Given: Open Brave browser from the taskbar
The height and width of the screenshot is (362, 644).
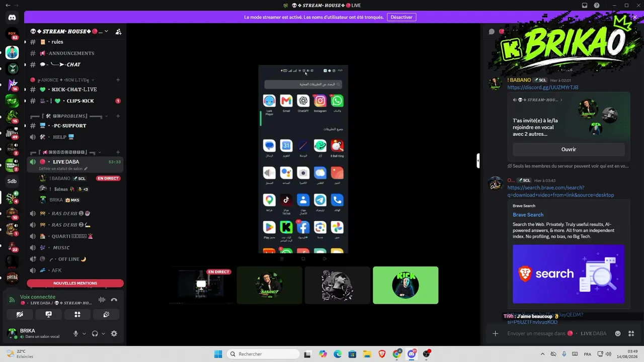Looking at the screenshot, I should [382, 354].
